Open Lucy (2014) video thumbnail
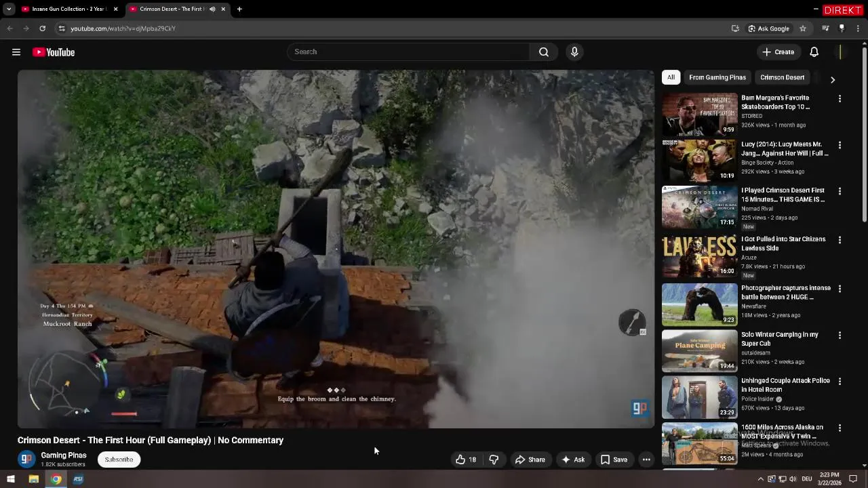 pyautogui.click(x=699, y=161)
